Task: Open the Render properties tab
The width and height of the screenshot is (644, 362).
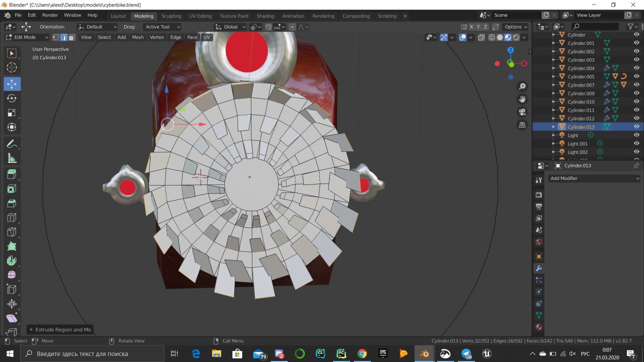Action: (x=539, y=195)
